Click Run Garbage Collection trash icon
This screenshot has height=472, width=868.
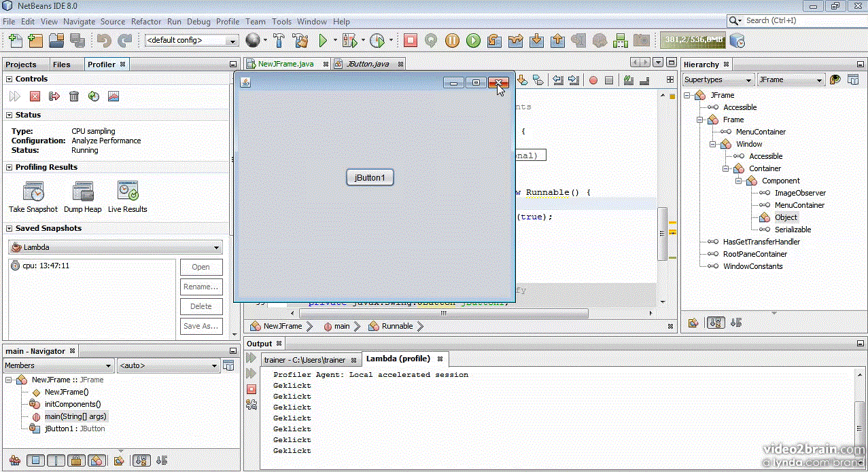click(x=74, y=96)
